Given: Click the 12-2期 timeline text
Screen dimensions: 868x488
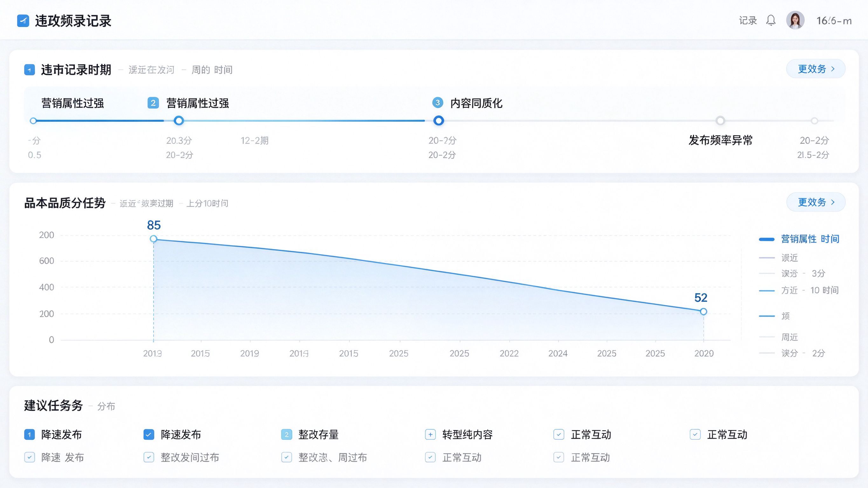Looking at the screenshot, I should (x=254, y=140).
